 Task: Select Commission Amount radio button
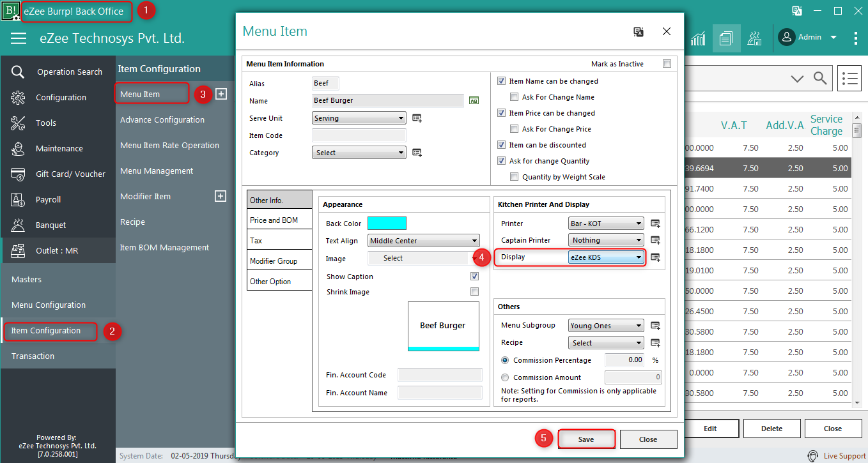(506, 377)
